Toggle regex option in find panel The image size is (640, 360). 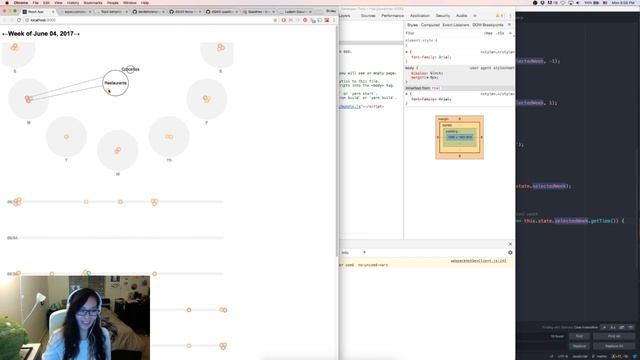604,327
